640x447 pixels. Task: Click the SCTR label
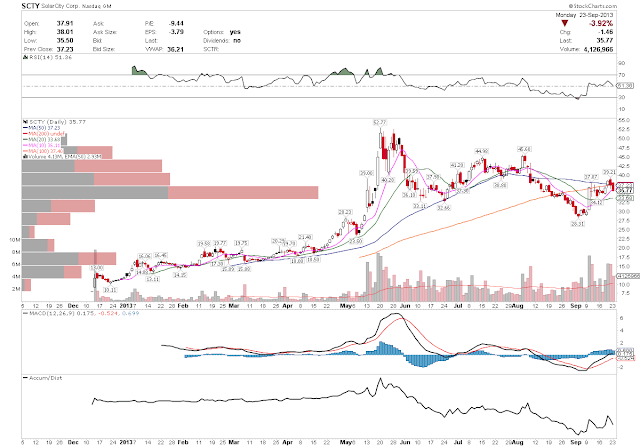[211, 49]
